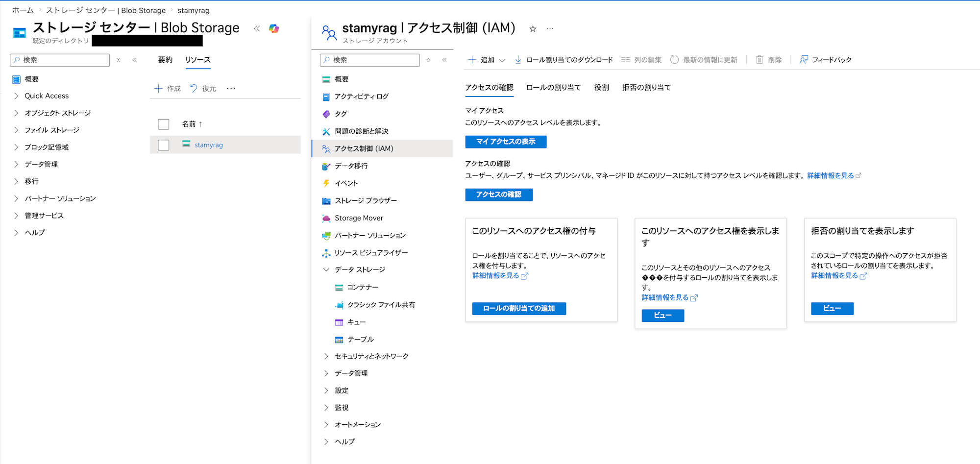The width and height of the screenshot is (980, 464).
Task: Expand Quick Access in Storage Center menu
Action: pyautogui.click(x=16, y=96)
